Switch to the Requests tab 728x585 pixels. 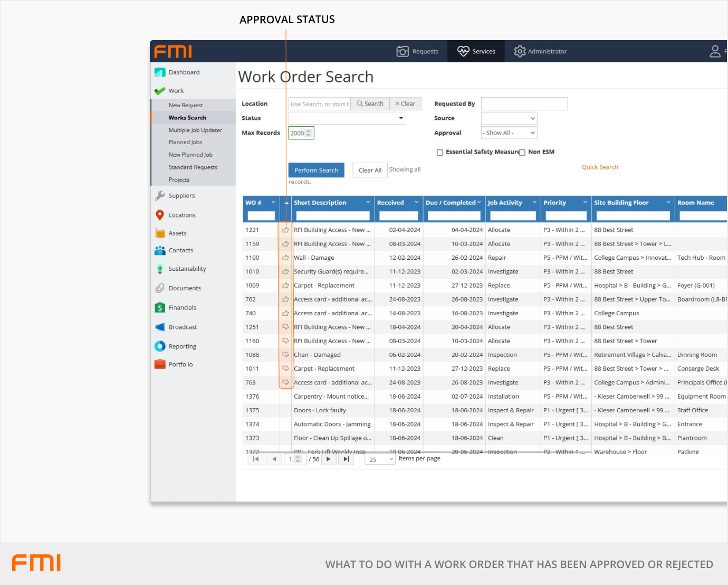click(417, 51)
